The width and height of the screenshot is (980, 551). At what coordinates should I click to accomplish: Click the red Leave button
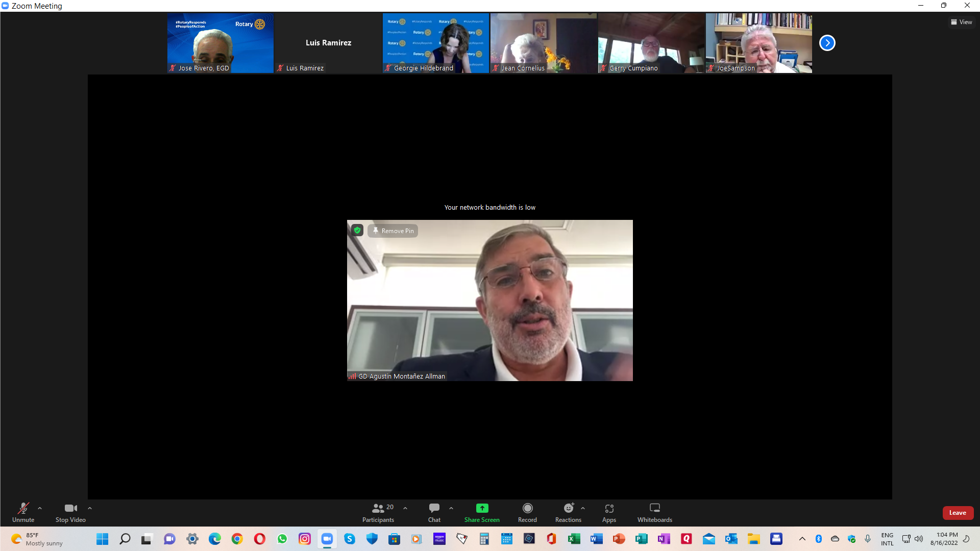pyautogui.click(x=958, y=513)
